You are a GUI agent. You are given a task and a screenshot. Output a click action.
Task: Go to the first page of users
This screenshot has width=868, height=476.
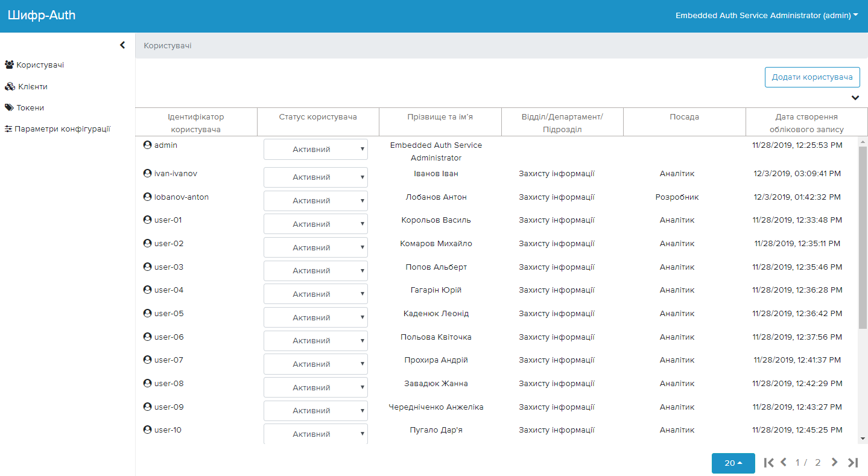pos(768,463)
